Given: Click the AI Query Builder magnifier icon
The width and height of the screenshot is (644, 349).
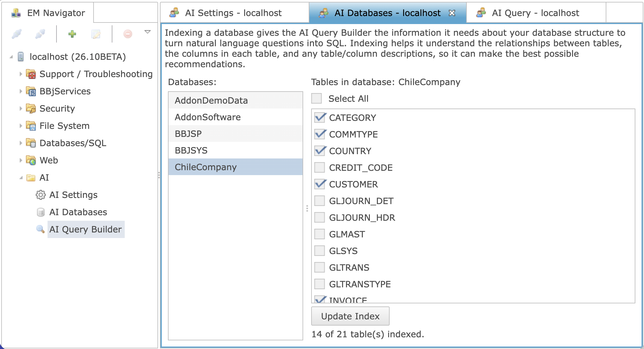Looking at the screenshot, I should pyautogui.click(x=40, y=229).
